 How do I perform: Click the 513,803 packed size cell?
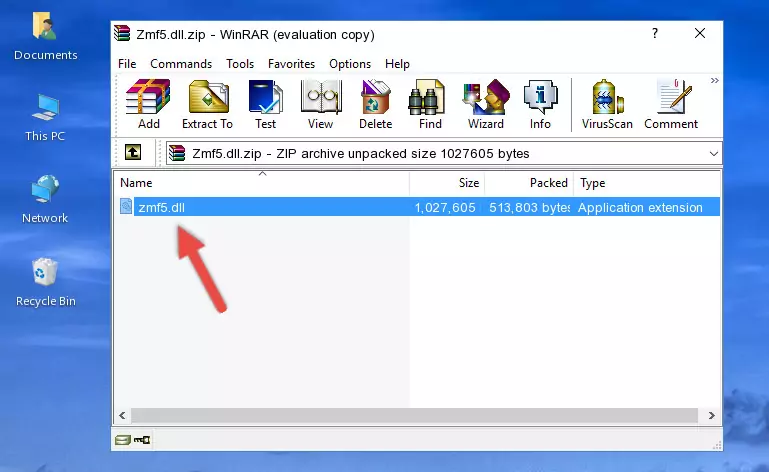(529, 208)
